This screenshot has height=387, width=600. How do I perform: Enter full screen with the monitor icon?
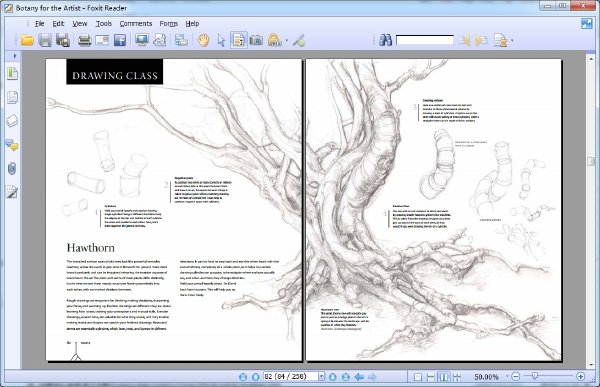point(142,40)
